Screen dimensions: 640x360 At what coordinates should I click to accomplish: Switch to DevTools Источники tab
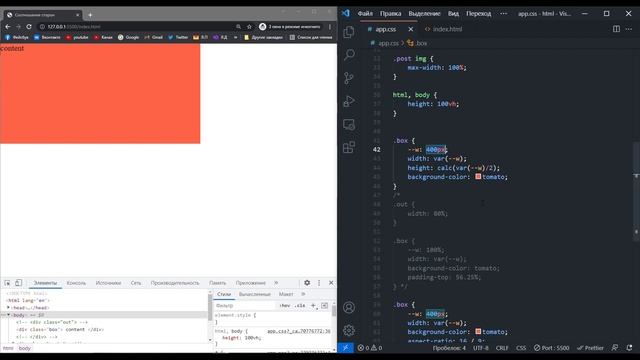click(x=108, y=283)
